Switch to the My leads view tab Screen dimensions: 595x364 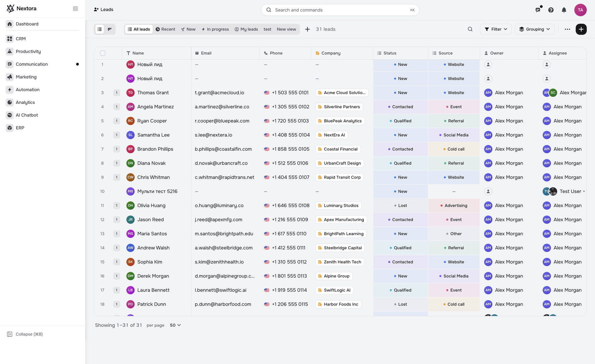click(x=246, y=29)
